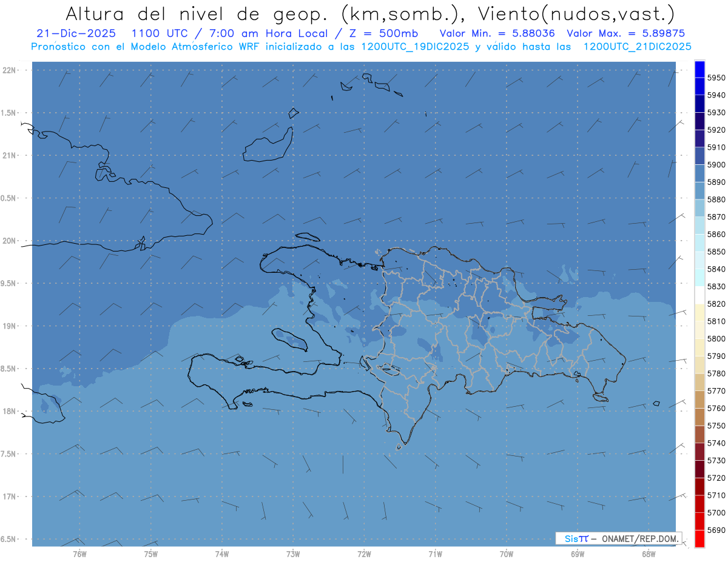This screenshot has width=728, height=562.
Task: Click the '5830' colorbar value
Action: (x=716, y=286)
